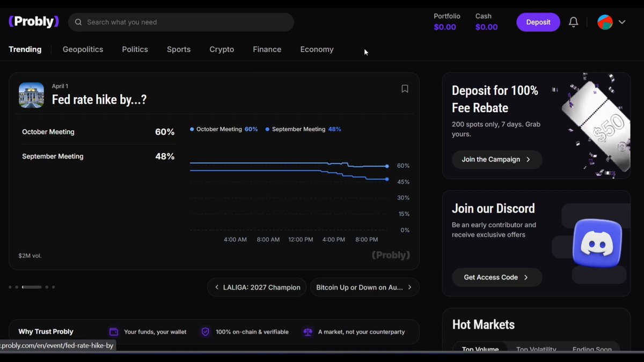Open the Politics category

tap(135, 49)
